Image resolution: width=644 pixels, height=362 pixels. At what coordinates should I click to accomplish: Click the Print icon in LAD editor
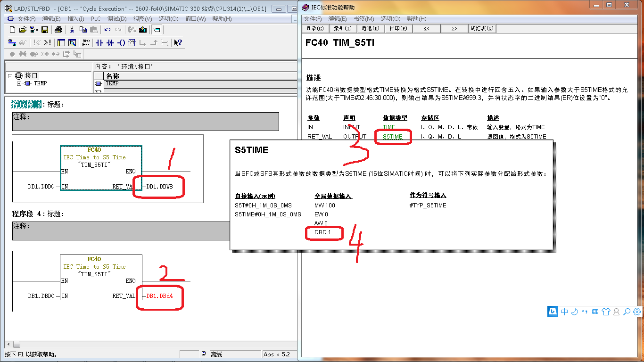pyautogui.click(x=58, y=30)
